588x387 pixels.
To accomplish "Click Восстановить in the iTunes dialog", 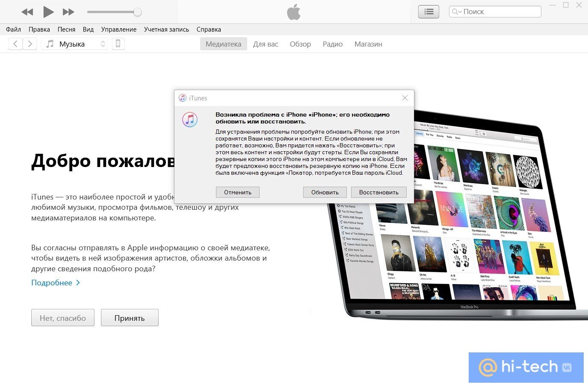I will [x=379, y=192].
